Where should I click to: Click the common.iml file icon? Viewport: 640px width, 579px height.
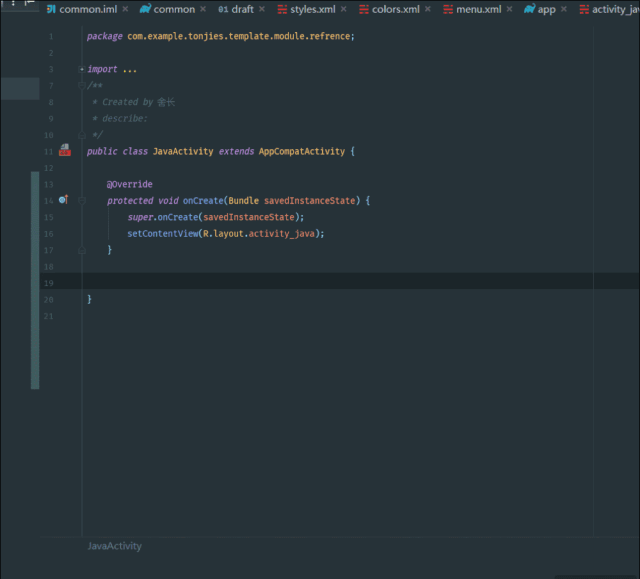51,9
